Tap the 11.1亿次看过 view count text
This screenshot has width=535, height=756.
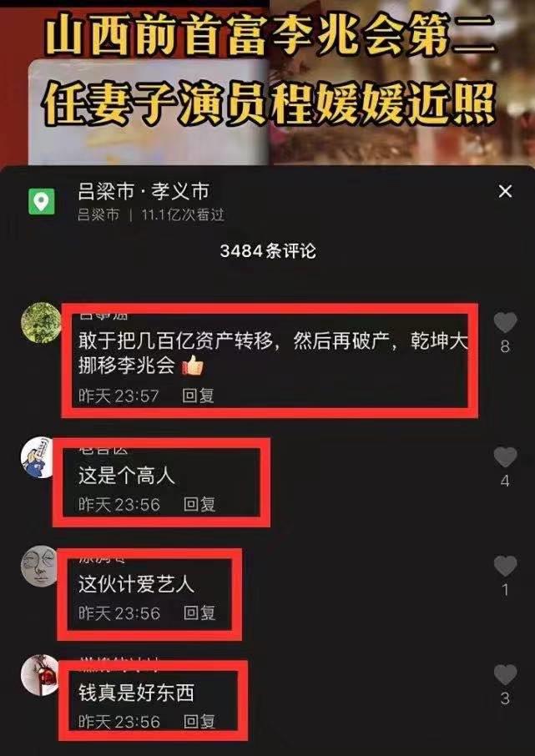(x=183, y=214)
